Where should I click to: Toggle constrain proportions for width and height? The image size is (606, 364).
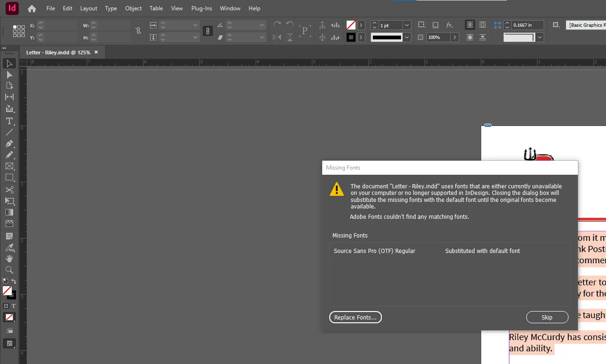click(138, 31)
